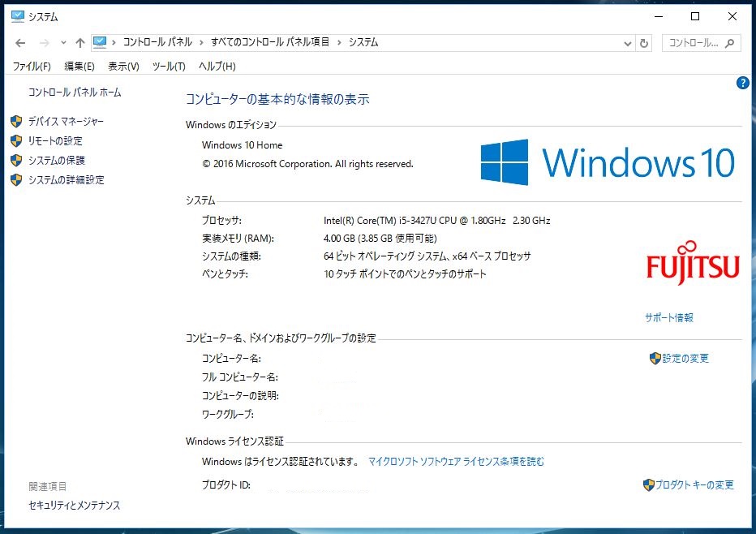The height and width of the screenshot is (534, 756).
Task: Click the FUJITSU logo
Action: pos(693,264)
